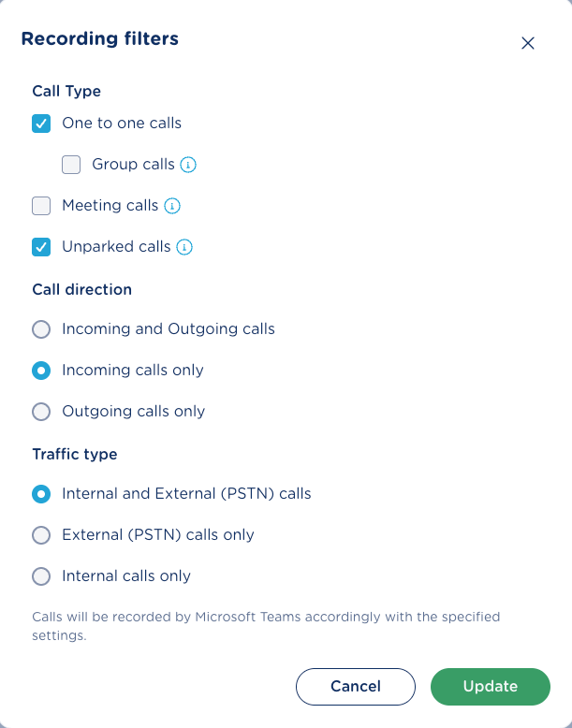Select Outgoing calls only direction

pos(41,412)
